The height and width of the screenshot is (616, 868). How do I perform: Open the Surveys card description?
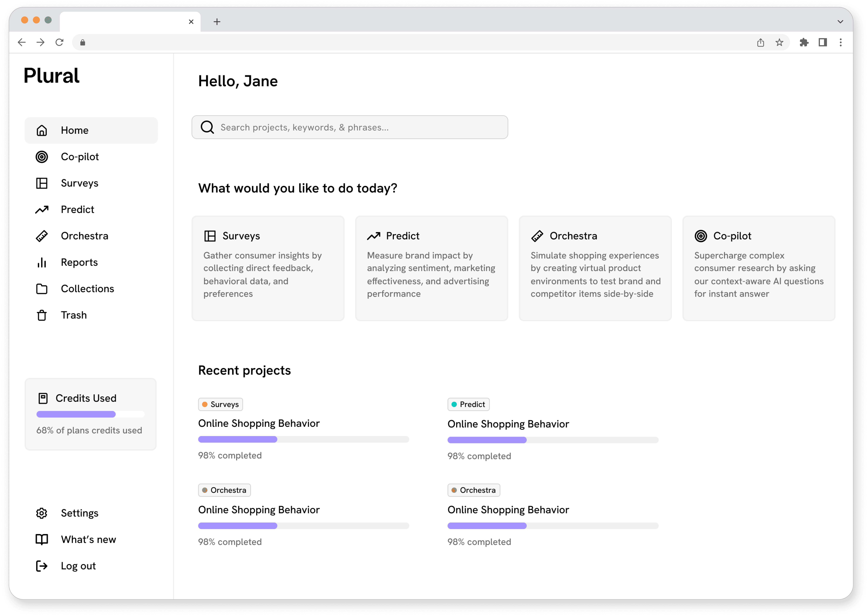[x=262, y=275]
